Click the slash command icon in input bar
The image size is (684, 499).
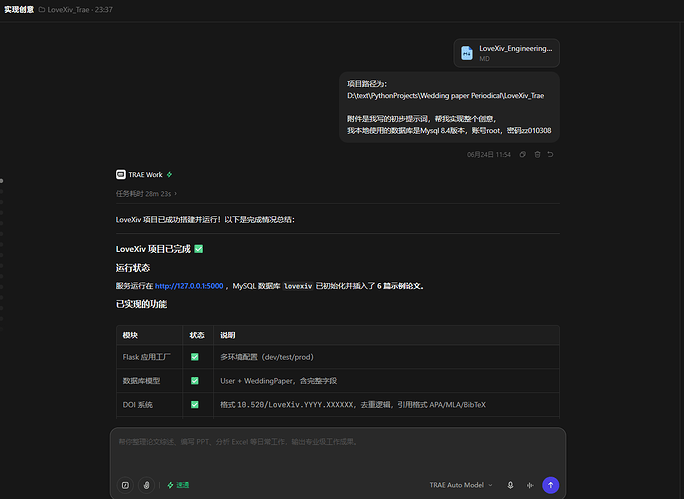[125, 485]
